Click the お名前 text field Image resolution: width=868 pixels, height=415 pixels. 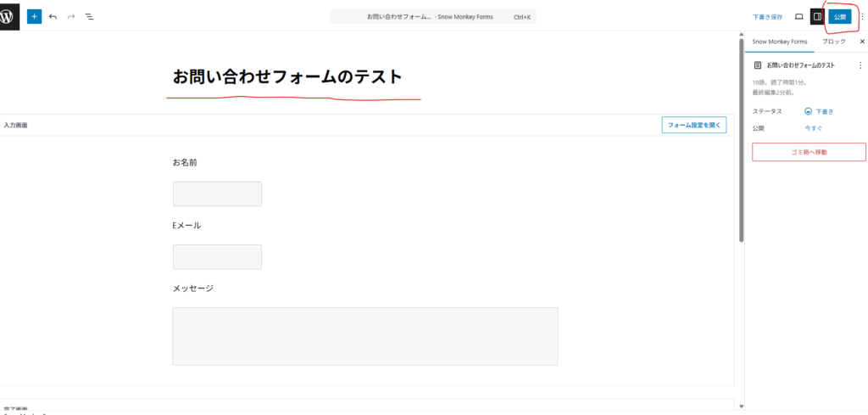(x=217, y=194)
